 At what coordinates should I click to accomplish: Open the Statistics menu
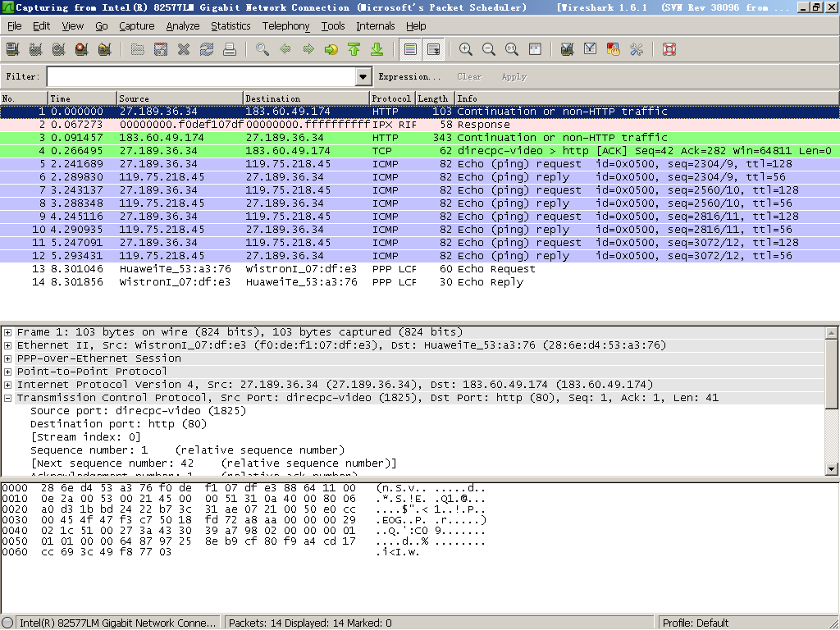coord(231,25)
